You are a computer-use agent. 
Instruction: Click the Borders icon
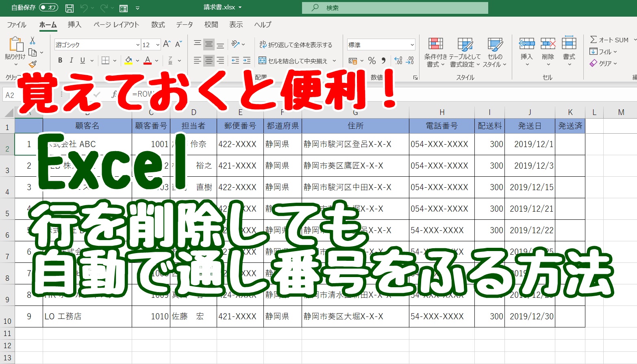click(105, 61)
